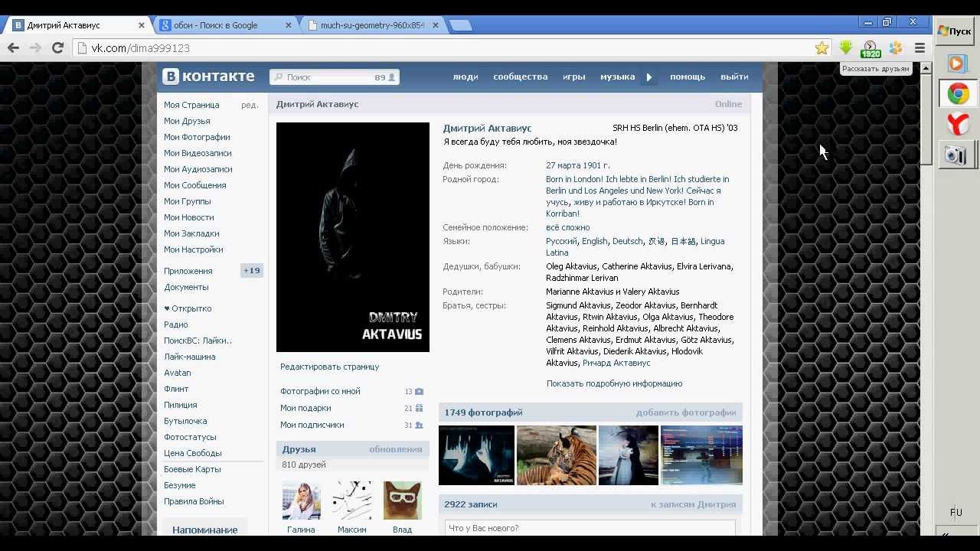Click music play arrow in VK header

649,77
